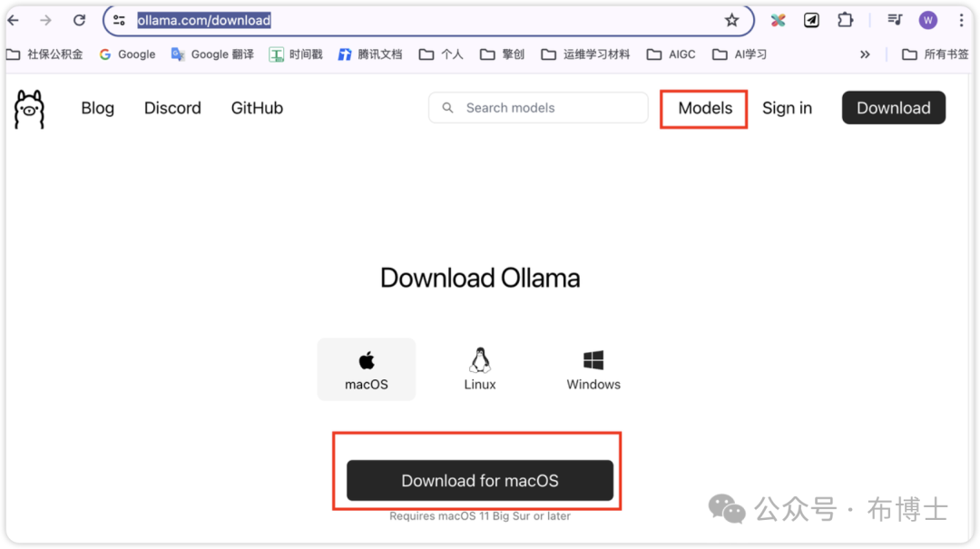Open the purple W profile avatar
This screenshot has height=549, width=980.
928,21
